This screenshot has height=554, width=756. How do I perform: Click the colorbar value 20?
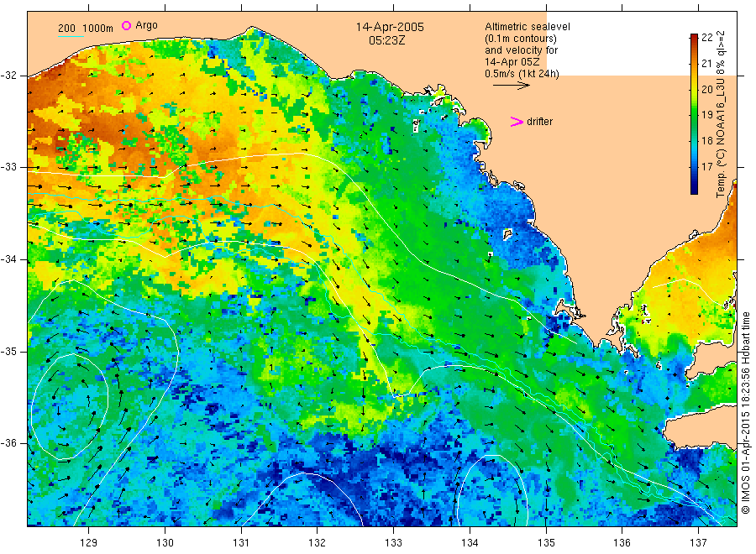706,89
